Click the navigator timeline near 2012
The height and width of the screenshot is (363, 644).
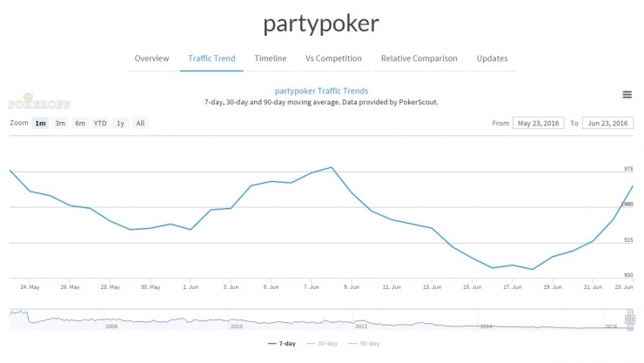(x=361, y=326)
